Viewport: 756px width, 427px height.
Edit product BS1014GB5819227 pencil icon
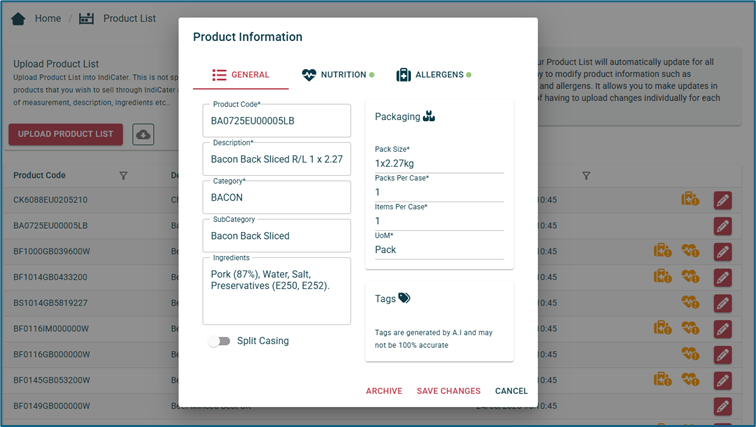pos(723,303)
